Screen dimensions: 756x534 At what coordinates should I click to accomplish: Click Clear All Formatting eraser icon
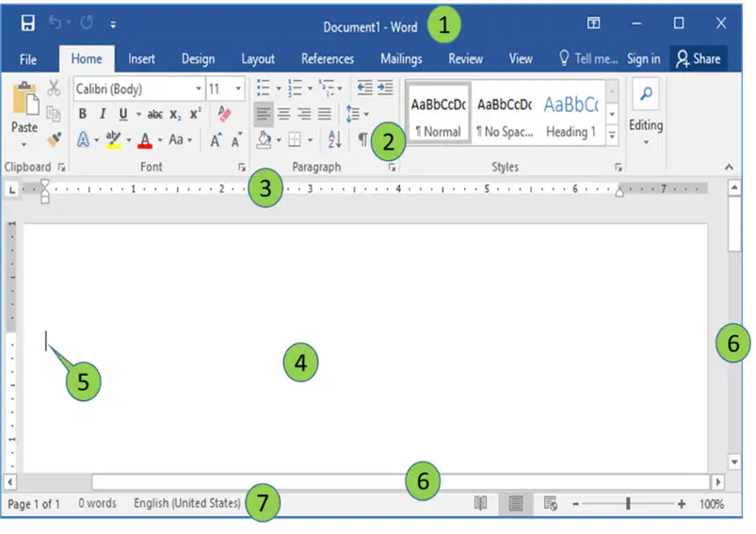point(224,114)
